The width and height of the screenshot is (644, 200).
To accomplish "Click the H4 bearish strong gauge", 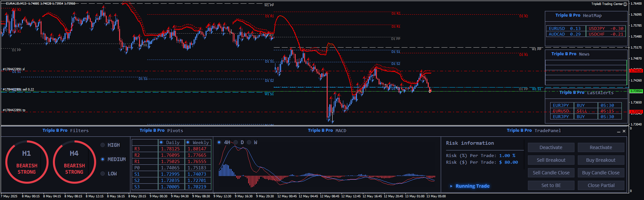I will 74,162.
